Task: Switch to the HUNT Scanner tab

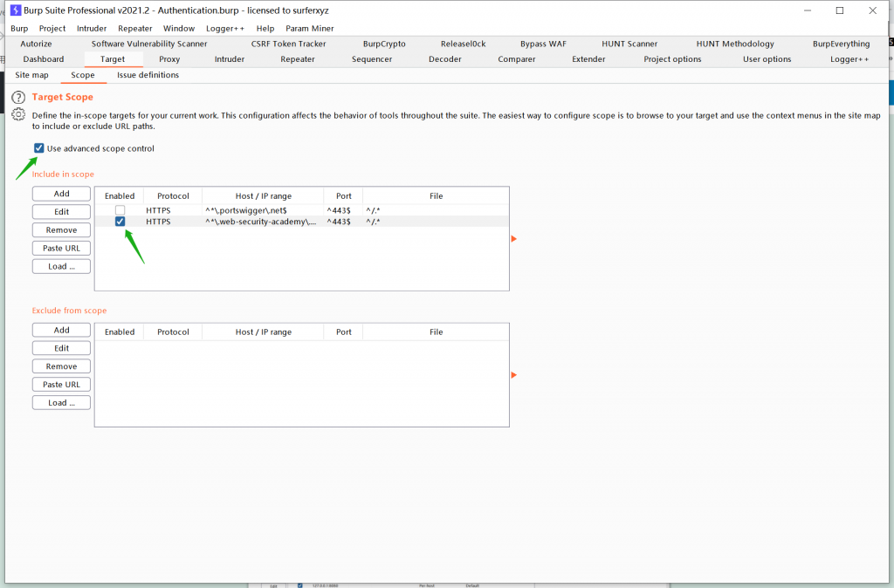Action: (x=629, y=44)
